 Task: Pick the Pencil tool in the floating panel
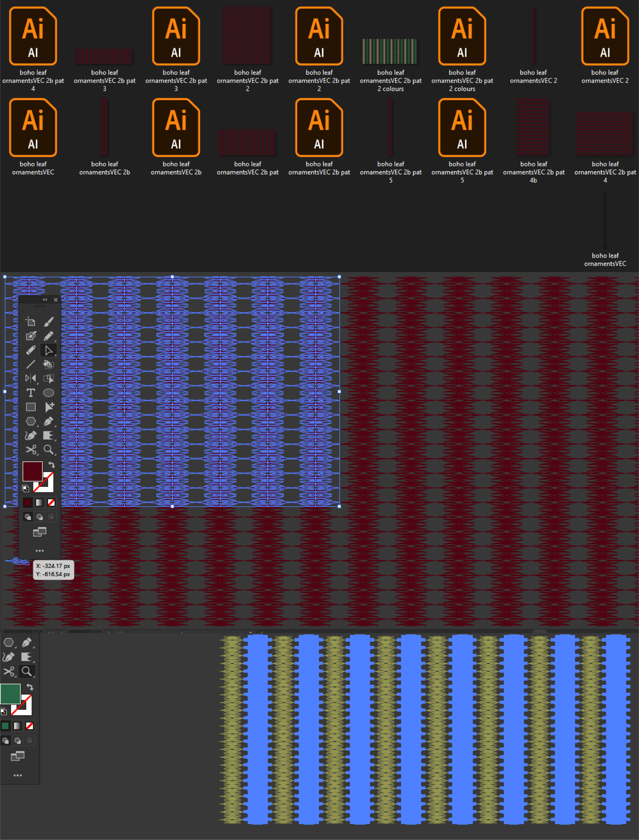[x=49, y=336]
